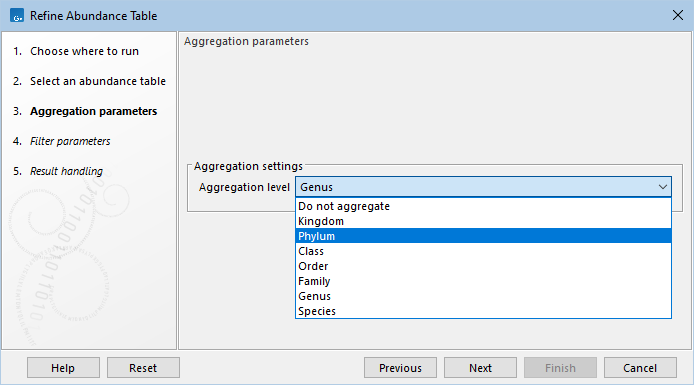Choose Order from the dropdown list

coord(483,266)
